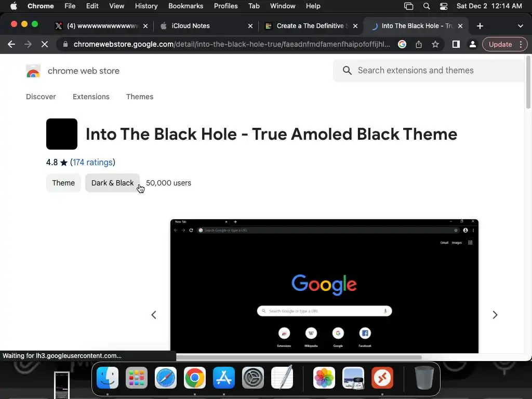Click the address bar URL
Screen dimensions: 532x399
(x=231, y=45)
